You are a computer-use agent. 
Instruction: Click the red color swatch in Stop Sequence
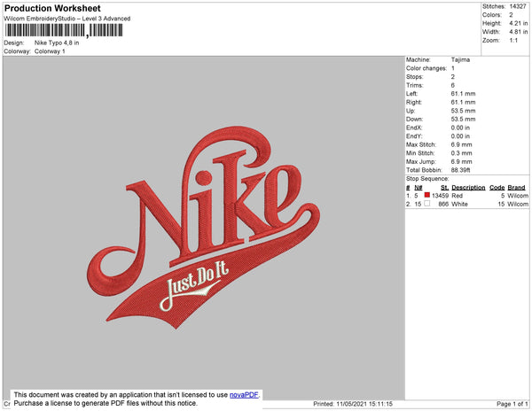(426, 195)
